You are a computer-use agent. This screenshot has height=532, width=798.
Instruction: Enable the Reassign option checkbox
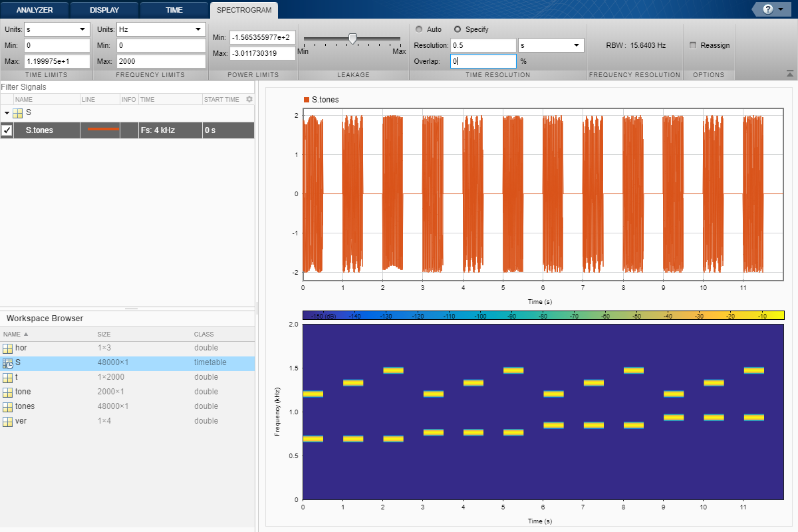point(693,45)
